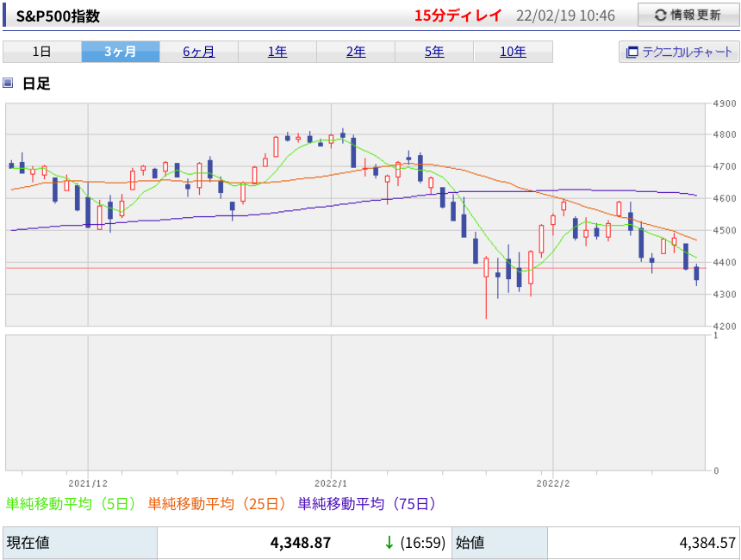Click the timestamp 22/02/19 10:46
This screenshot has width=741, height=560.
565,16
